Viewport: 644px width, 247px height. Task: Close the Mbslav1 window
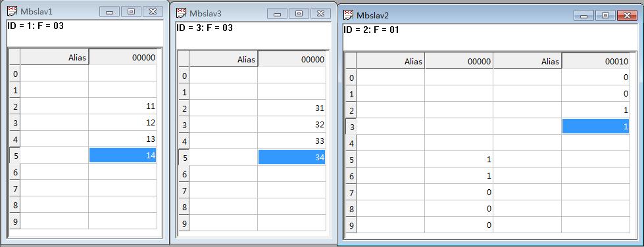click(x=153, y=11)
